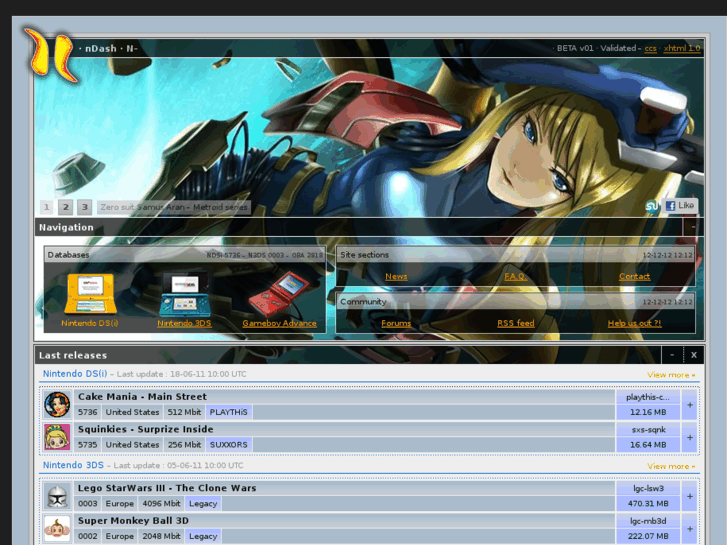Click the nDash flame logo

(x=50, y=55)
